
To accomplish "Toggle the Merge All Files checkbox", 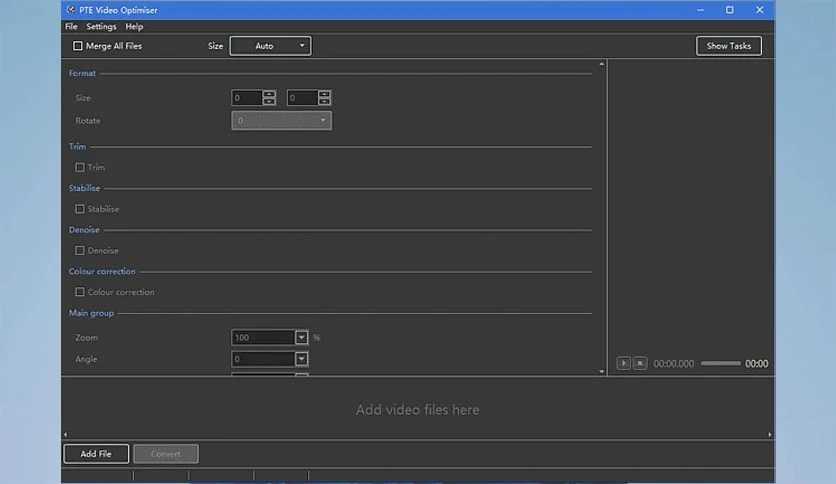I will (x=78, y=46).
